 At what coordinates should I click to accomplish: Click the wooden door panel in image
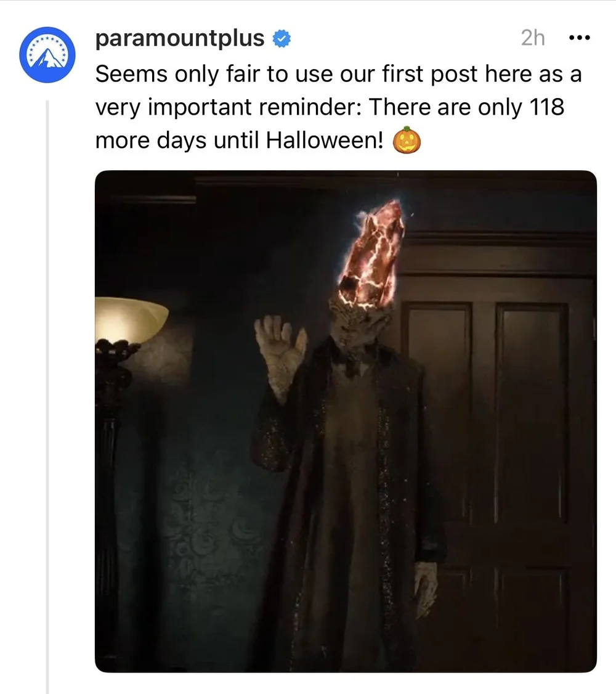pos(530,412)
